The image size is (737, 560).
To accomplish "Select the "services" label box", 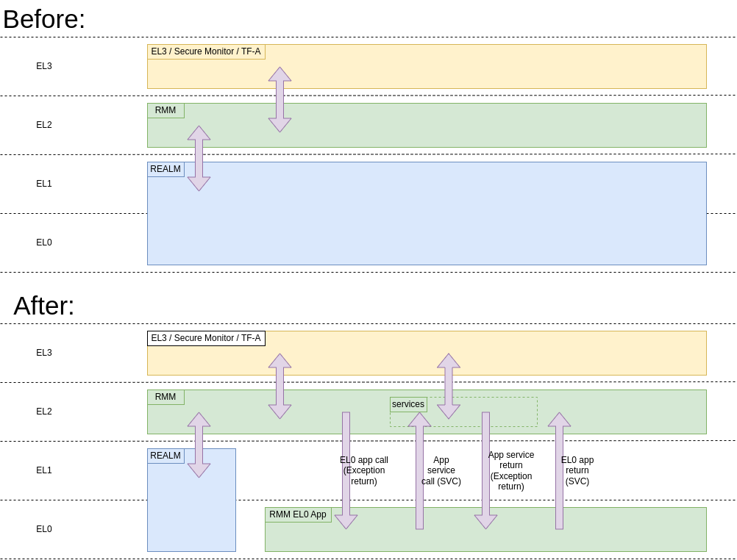I will coord(408,404).
